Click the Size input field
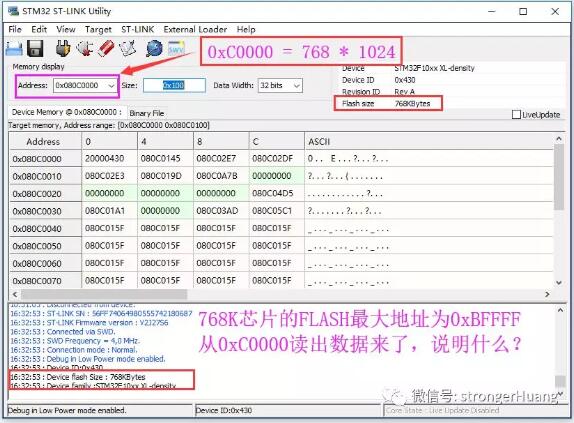The width and height of the screenshot is (574, 423). (174, 86)
